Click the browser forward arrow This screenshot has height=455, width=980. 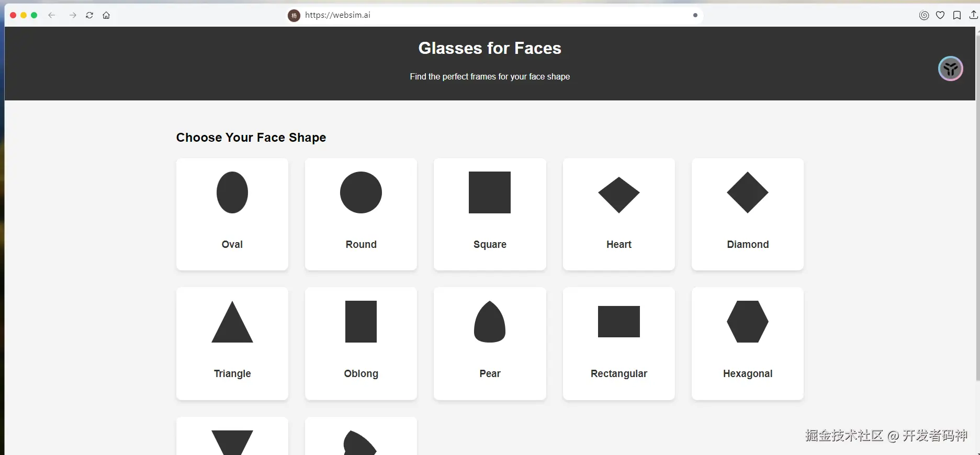[73, 15]
